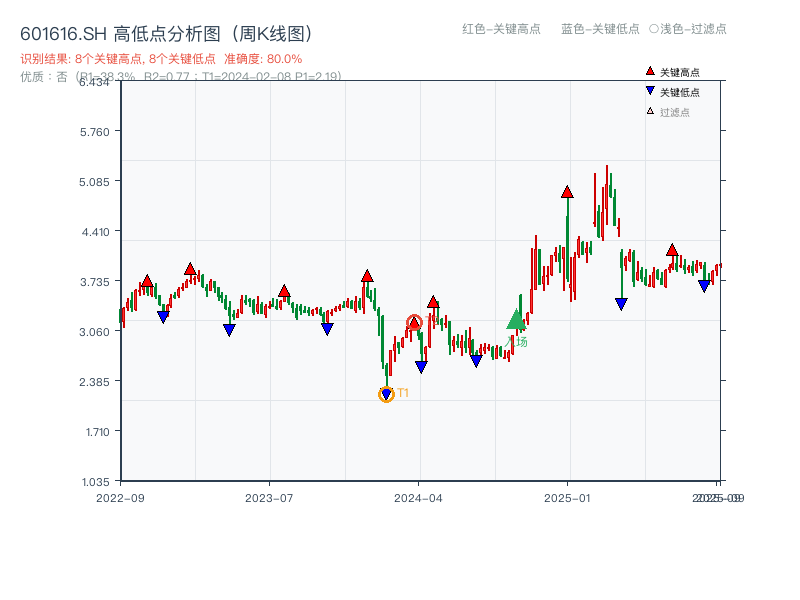The image size is (800, 600).
Task: Click the blue key-low marker next to the 入场 signal
Action: coord(476,360)
